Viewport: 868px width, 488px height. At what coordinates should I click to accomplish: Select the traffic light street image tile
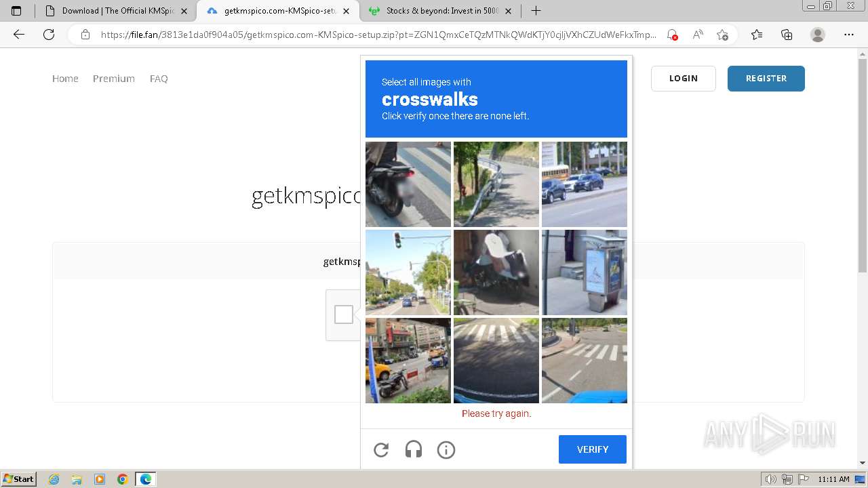click(x=408, y=272)
